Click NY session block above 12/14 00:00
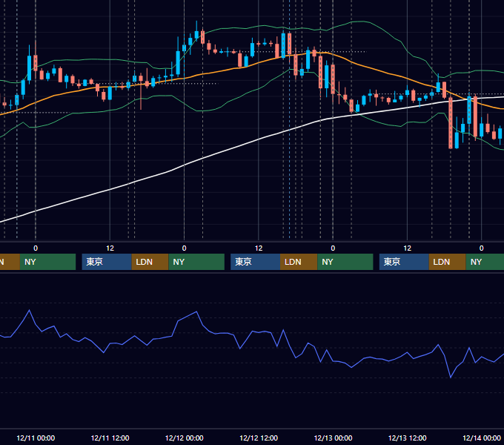The image size is (504, 445). pyautogui.click(x=485, y=262)
